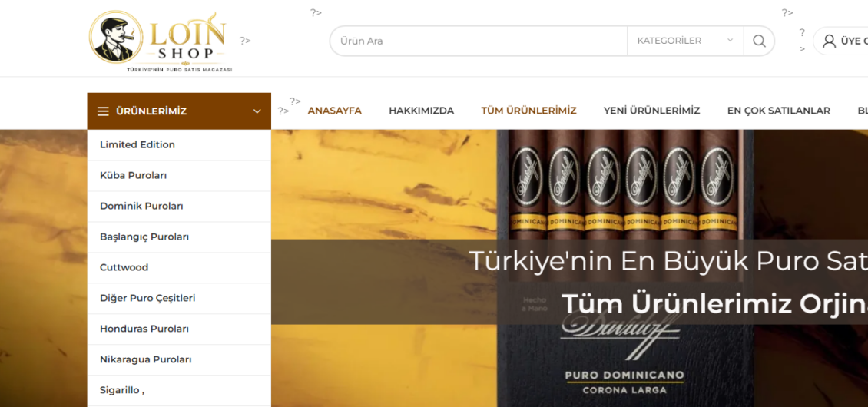Click the hamburger icon beside Ürünlerimiz
Viewport: 868px width, 407px height.
pyautogui.click(x=103, y=111)
